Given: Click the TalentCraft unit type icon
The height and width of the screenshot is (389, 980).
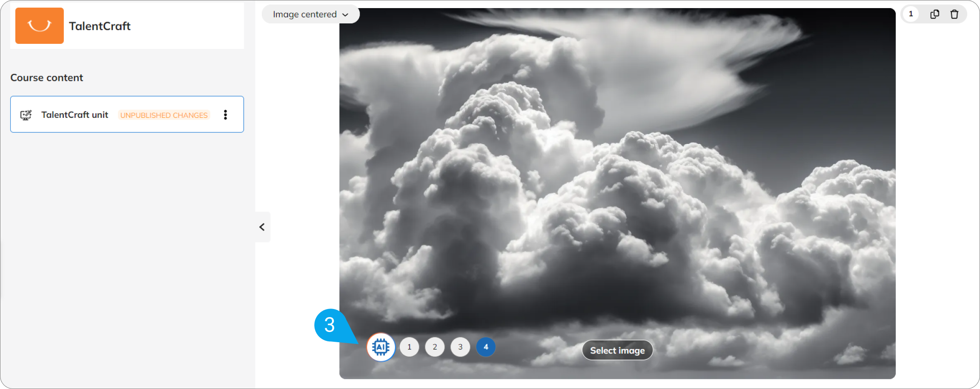Looking at the screenshot, I should coord(26,115).
